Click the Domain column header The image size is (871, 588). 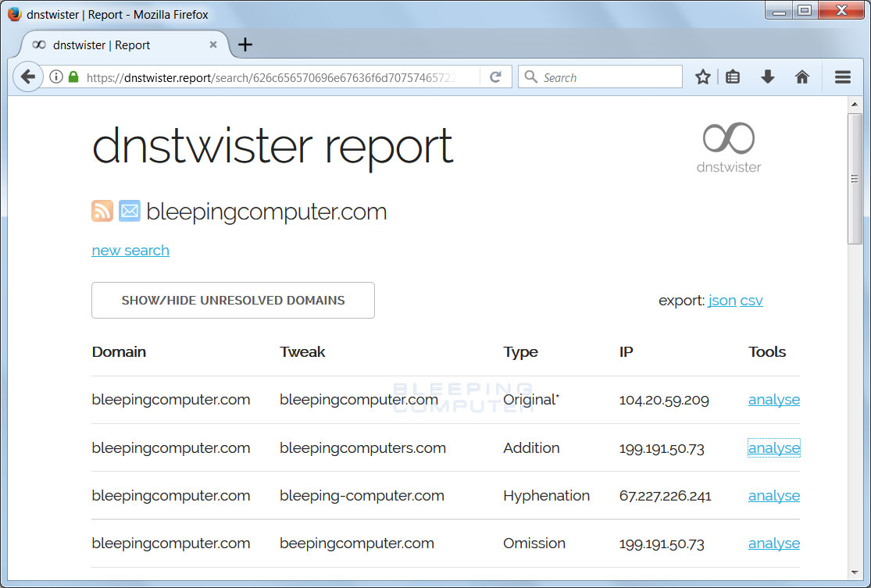pos(119,352)
